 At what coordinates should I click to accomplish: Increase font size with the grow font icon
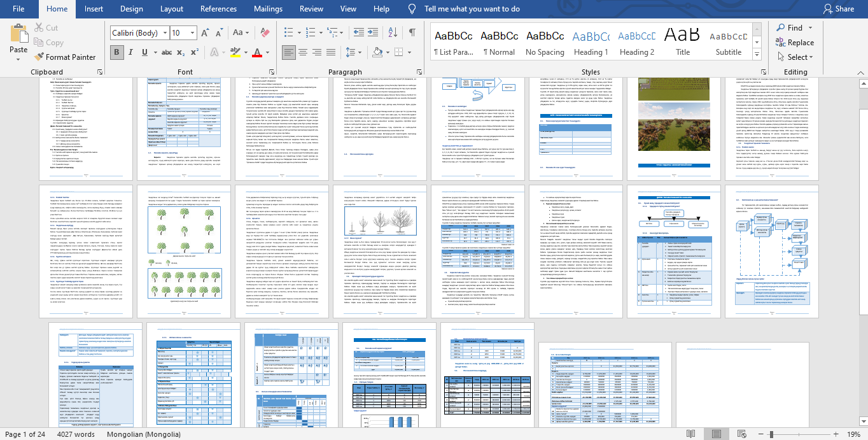204,33
